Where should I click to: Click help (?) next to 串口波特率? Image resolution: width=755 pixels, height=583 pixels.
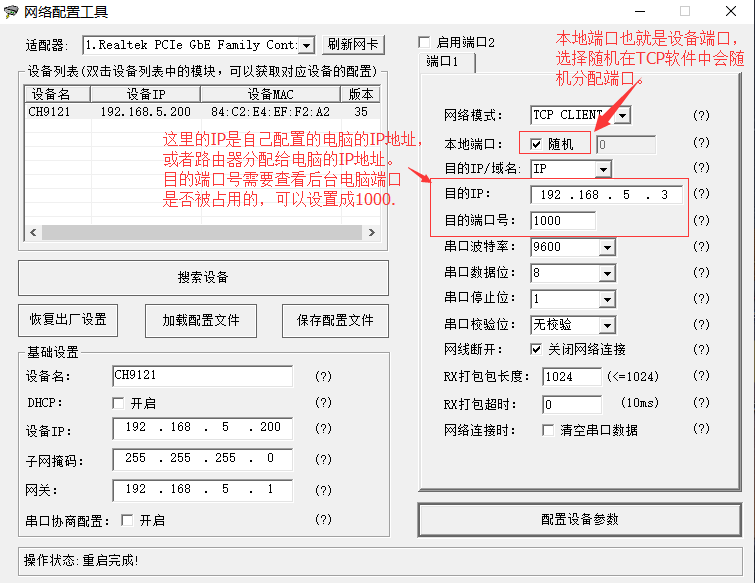coord(701,246)
